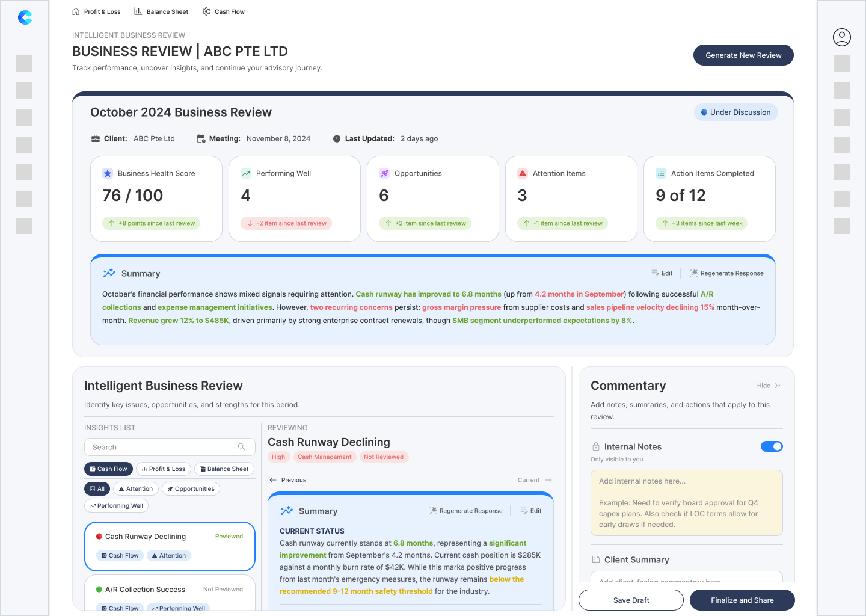Click the '9 of 12' action items value
This screenshot has height=616, width=866.
pyautogui.click(x=681, y=196)
